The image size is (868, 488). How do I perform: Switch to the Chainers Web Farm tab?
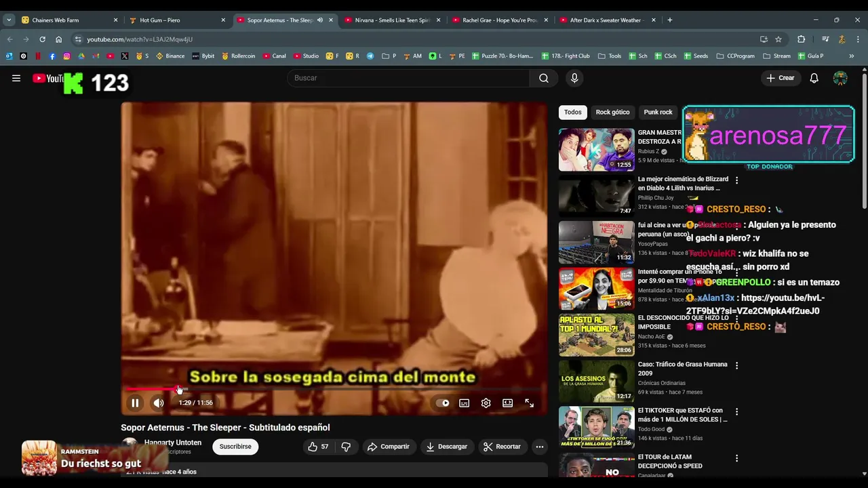[x=69, y=20]
